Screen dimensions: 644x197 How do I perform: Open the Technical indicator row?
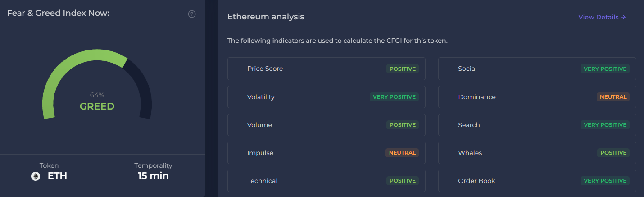[326, 181]
